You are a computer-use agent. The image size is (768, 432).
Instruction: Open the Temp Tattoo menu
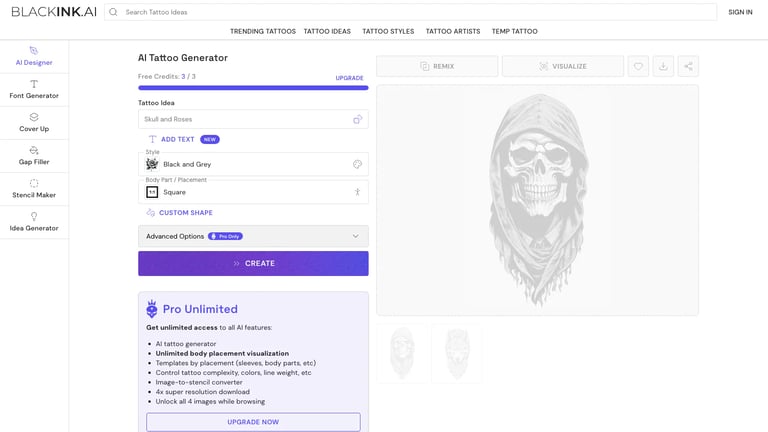515,31
